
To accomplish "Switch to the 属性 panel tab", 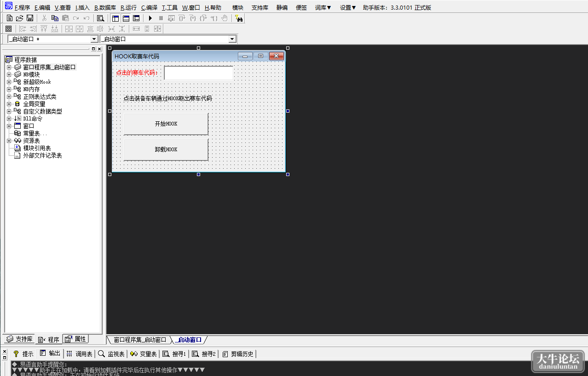I will (76, 339).
